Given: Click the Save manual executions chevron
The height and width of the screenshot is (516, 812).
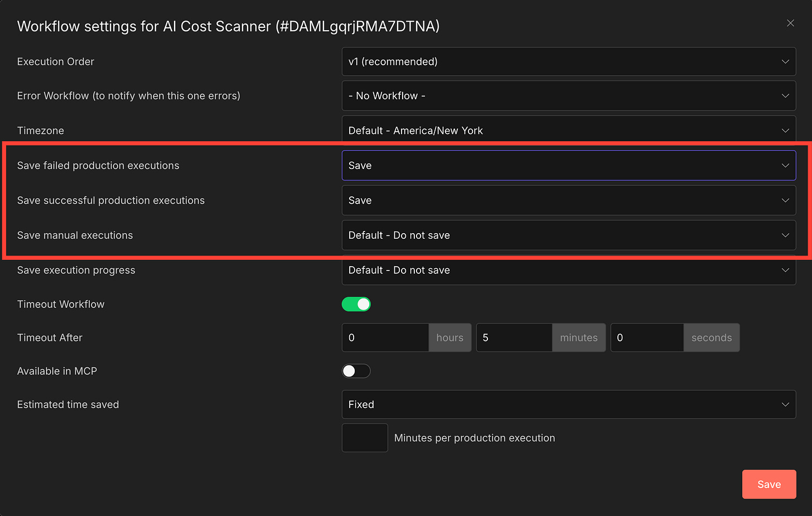Looking at the screenshot, I should click(785, 235).
